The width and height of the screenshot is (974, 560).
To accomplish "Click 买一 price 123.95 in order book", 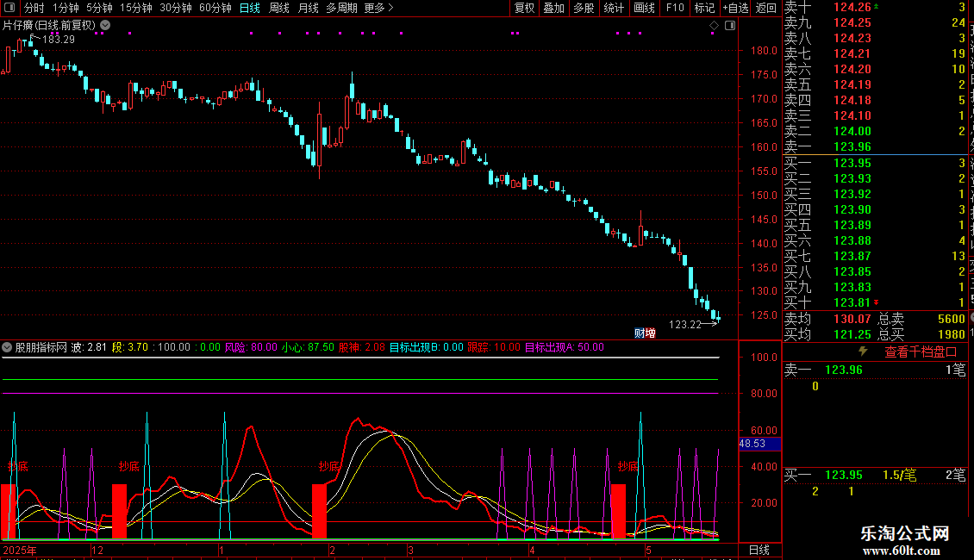I will click(852, 163).
